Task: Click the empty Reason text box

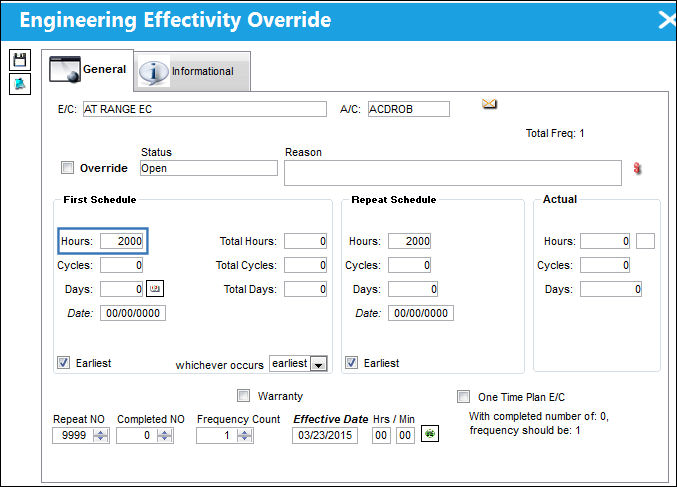Action: 452,173
